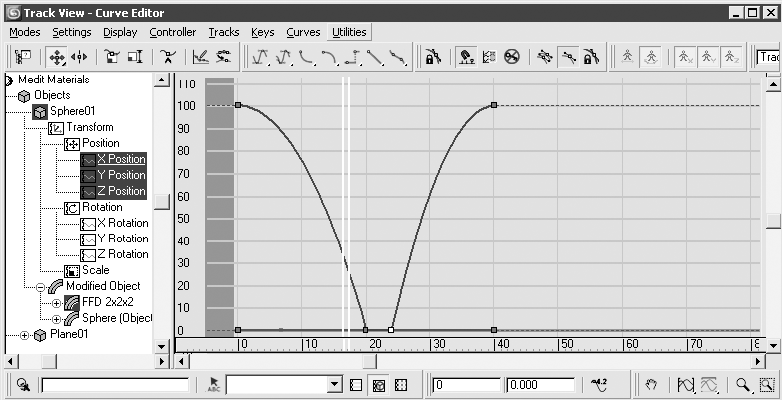Click the Zoom Region tool
The image size is (782, 400).
tap(767, 384)
